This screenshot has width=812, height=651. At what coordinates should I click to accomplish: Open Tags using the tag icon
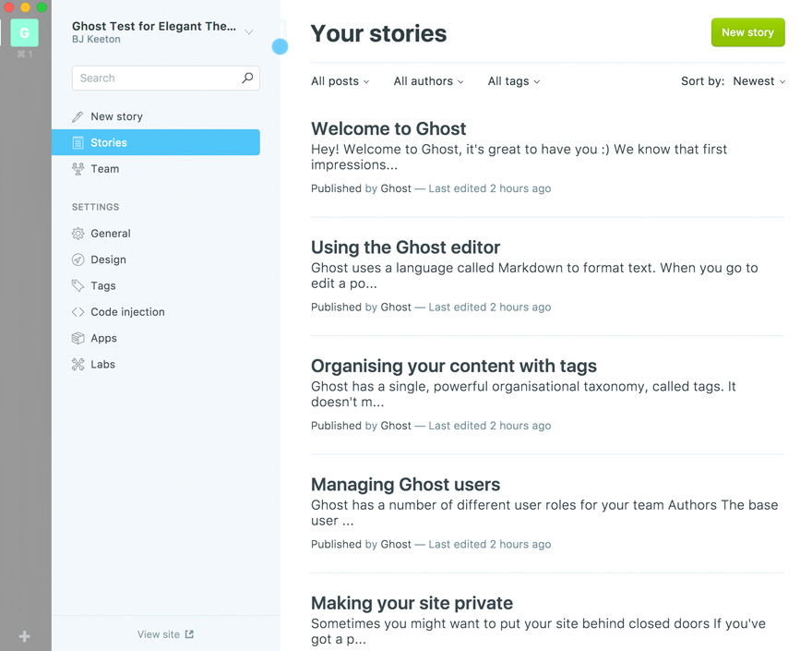click(78, 286)
